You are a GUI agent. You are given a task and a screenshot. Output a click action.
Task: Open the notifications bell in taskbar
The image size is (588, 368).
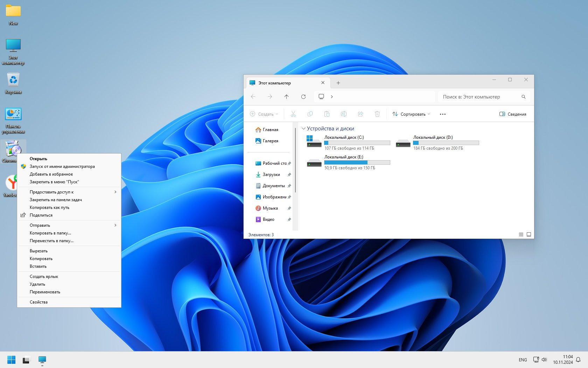point(578,360)
